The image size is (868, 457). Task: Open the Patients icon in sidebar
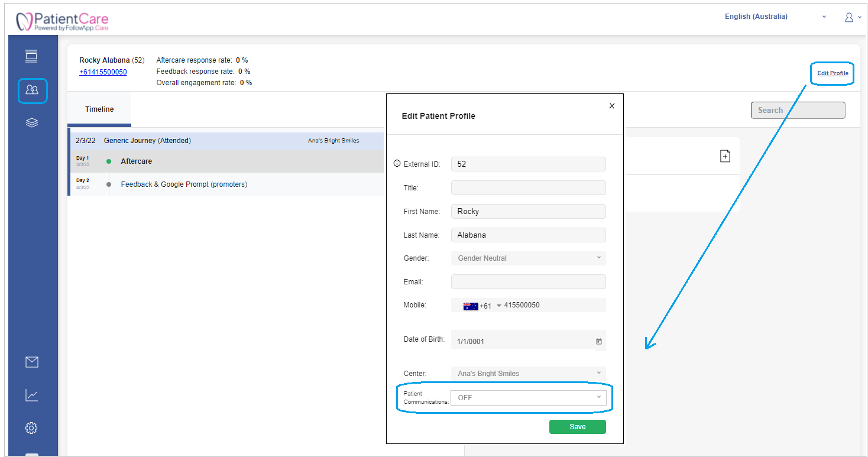[32, 90]
